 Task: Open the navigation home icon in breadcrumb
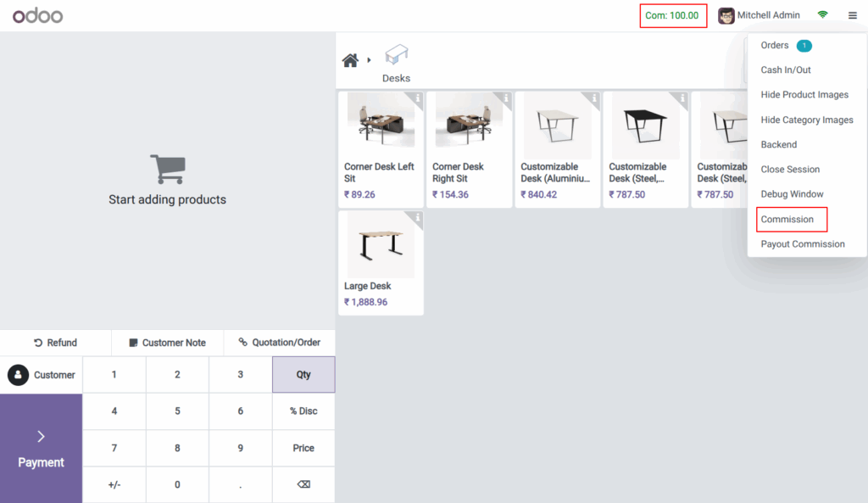(x=350, y=59)
